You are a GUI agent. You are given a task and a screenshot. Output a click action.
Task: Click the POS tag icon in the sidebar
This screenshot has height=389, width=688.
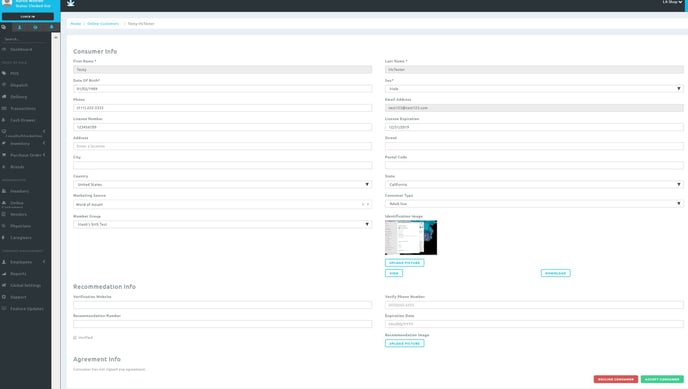(x=4, y=73)
